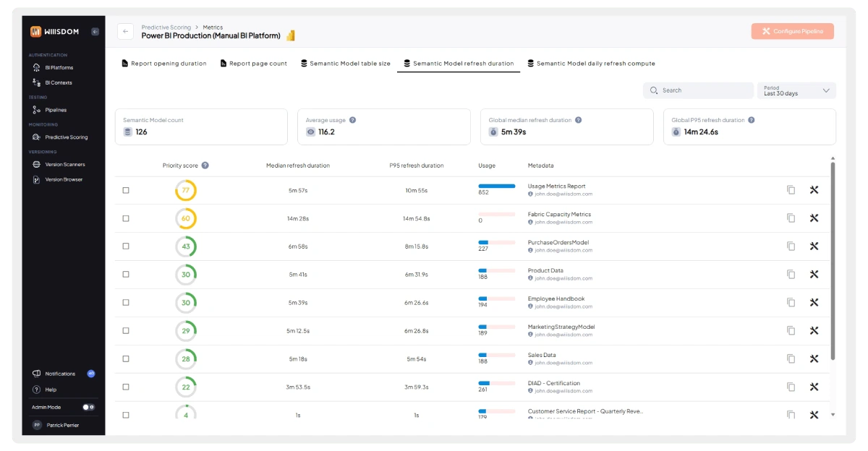
Task: Go back using the back arrow
Action: 127,30
